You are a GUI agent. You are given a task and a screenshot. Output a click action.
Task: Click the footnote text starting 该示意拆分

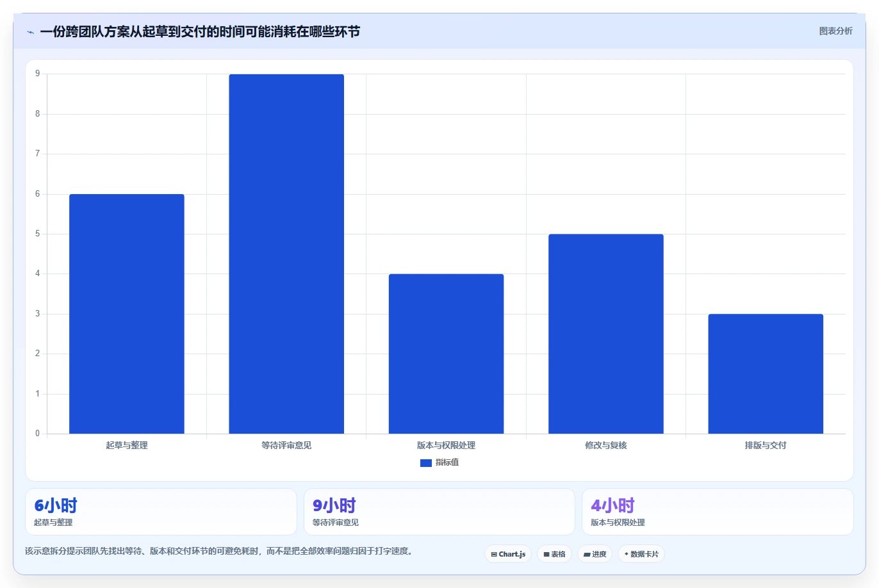pyautogui.click(x=220, y=551)
